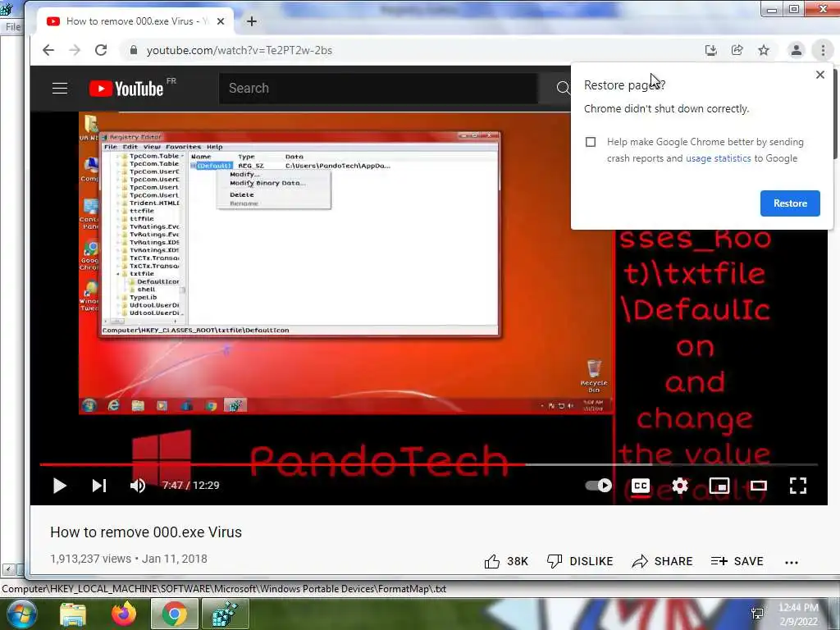The width and height of the screenshot is (840, 630).
Task: Click the lock icon in address bar
Action: coord(134,50)
